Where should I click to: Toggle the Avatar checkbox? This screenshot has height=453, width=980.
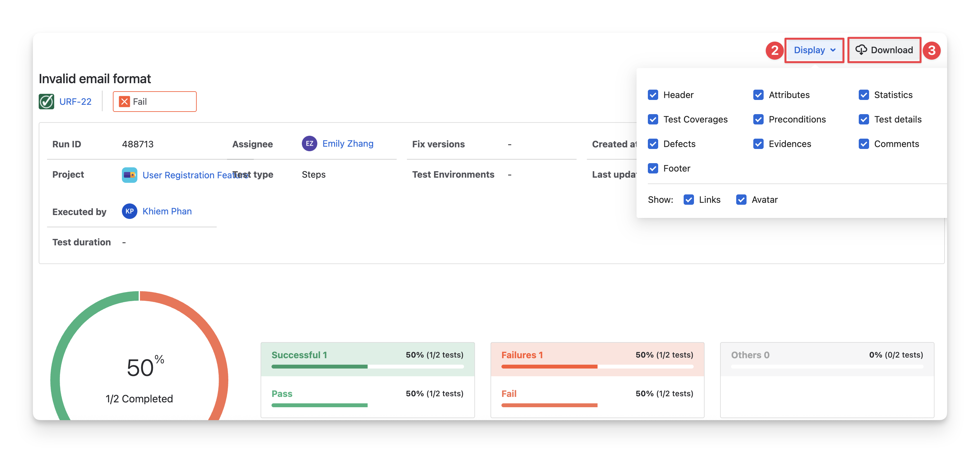pyautogui.click(x=741, y=200)
